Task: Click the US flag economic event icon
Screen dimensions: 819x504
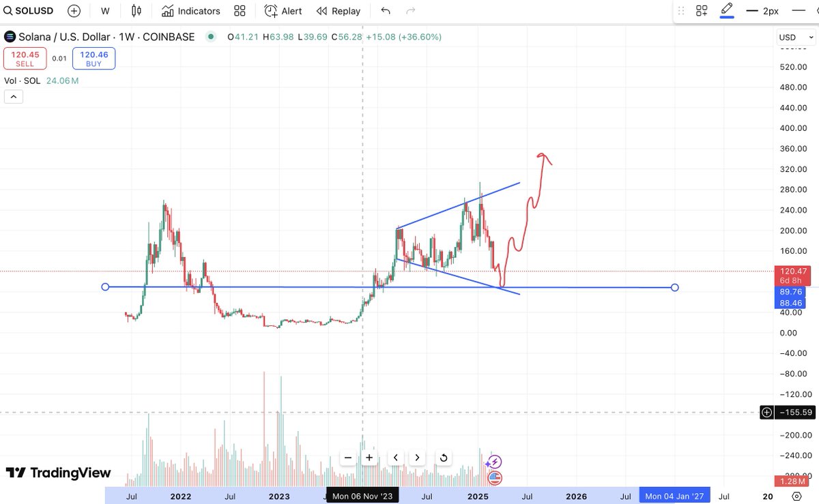Action: [x=495, y=478]
